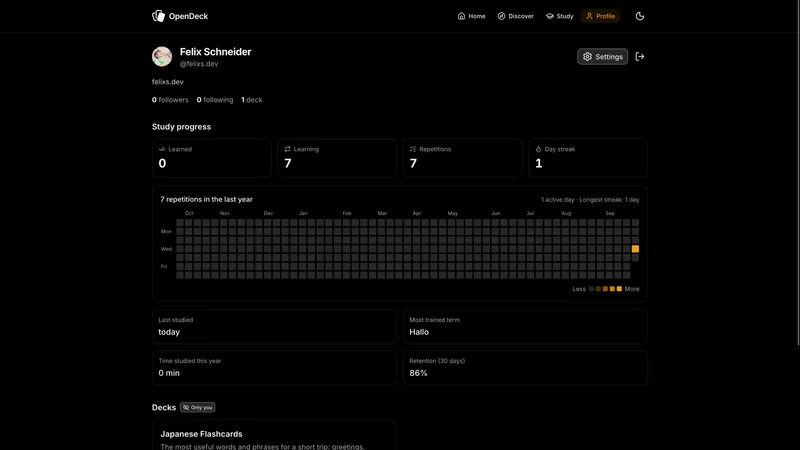Click '7 repetitions in the last year' heading
The height and width of the screenshot is (450, 800).
tap(206, 199)
